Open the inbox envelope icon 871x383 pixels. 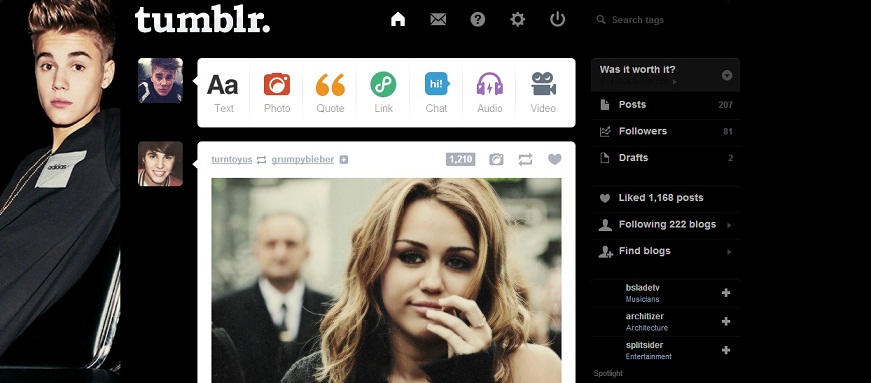438,19
